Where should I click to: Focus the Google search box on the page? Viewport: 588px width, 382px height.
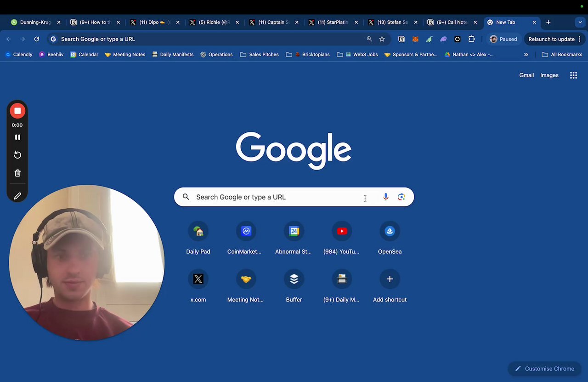click(x=294, y=197)
